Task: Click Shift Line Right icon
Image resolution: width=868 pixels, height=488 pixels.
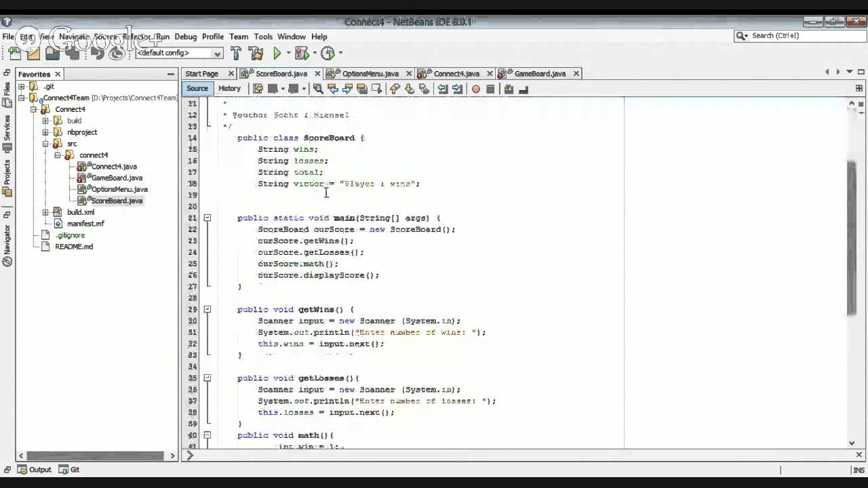Action: (x=457, y=89)
